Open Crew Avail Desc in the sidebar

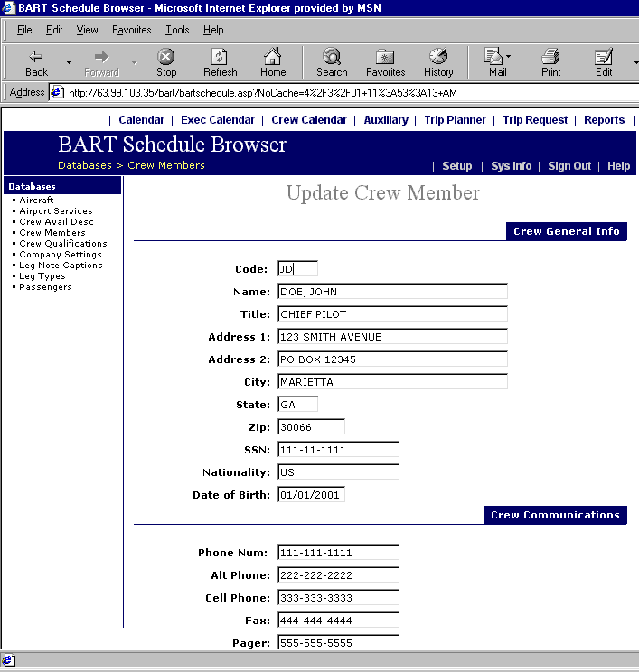[x=56, y=221]
